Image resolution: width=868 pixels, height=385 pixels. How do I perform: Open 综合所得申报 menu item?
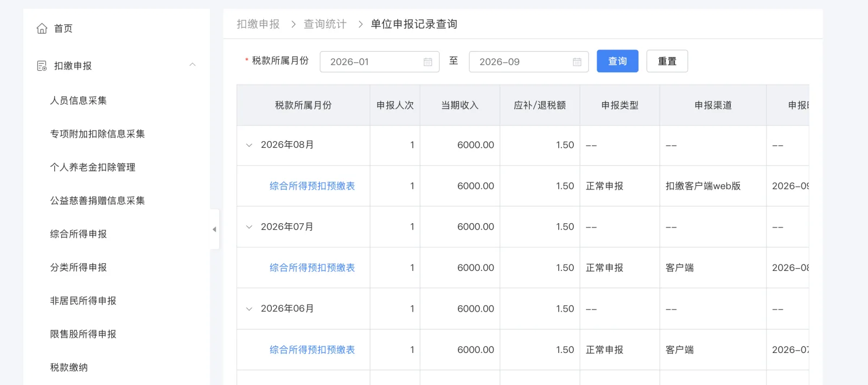[78, 234]
